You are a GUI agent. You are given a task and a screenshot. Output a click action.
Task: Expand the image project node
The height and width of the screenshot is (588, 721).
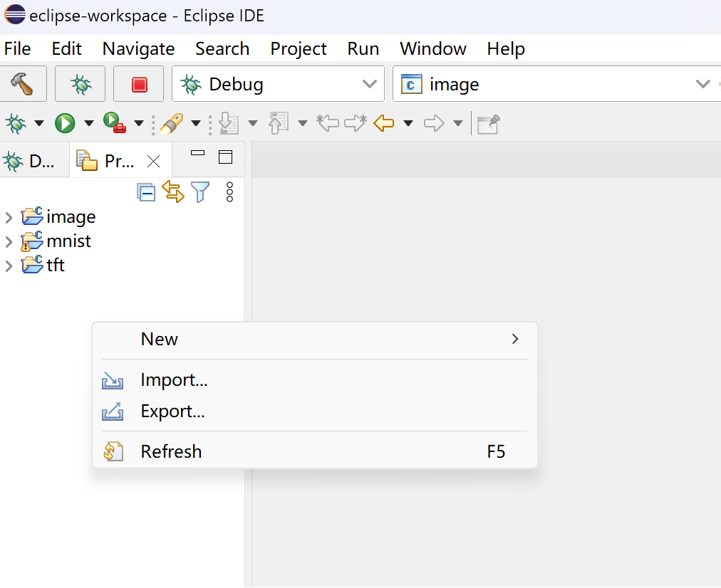click(9, 217)
